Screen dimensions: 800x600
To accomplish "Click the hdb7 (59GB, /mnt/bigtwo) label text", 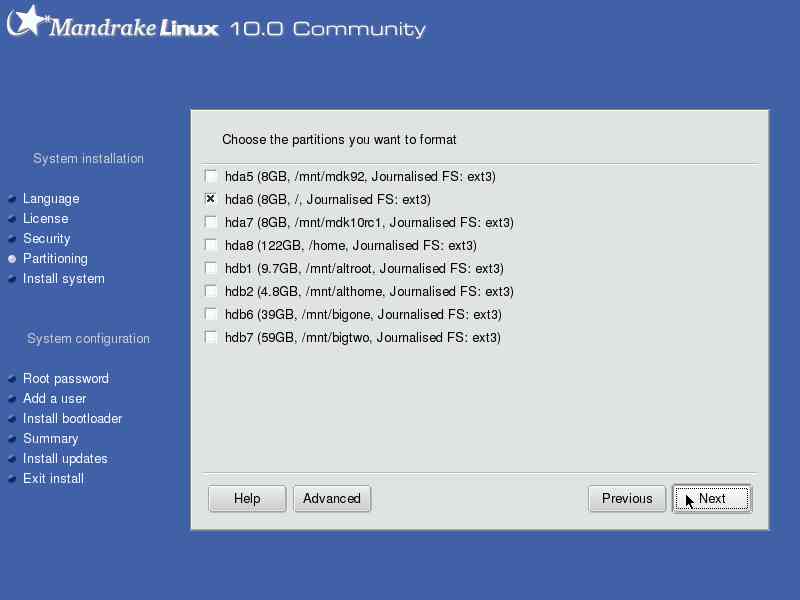I will tap(363, 337).
